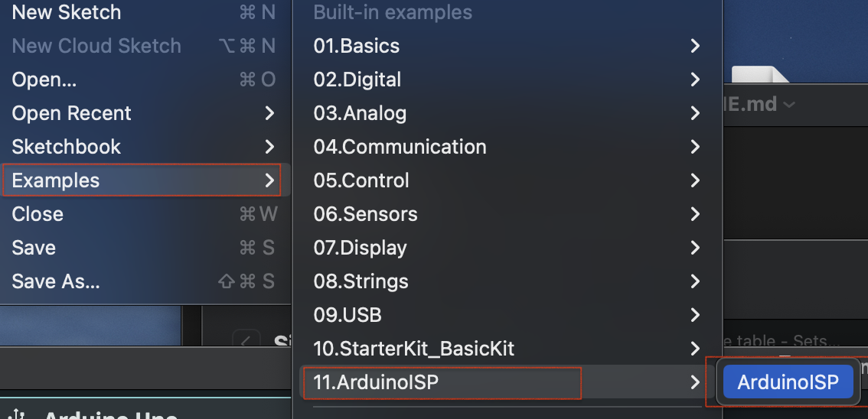Open the 06.Sensors examples category
The width and height of the screenshot is (868, 419).
click(365, 214)
